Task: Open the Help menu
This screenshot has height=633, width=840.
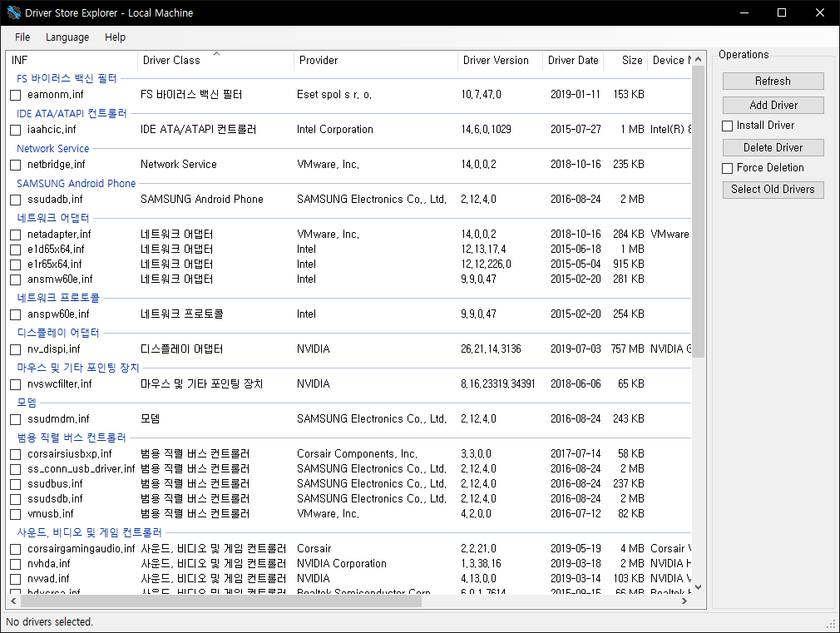Action: [115, 37]
